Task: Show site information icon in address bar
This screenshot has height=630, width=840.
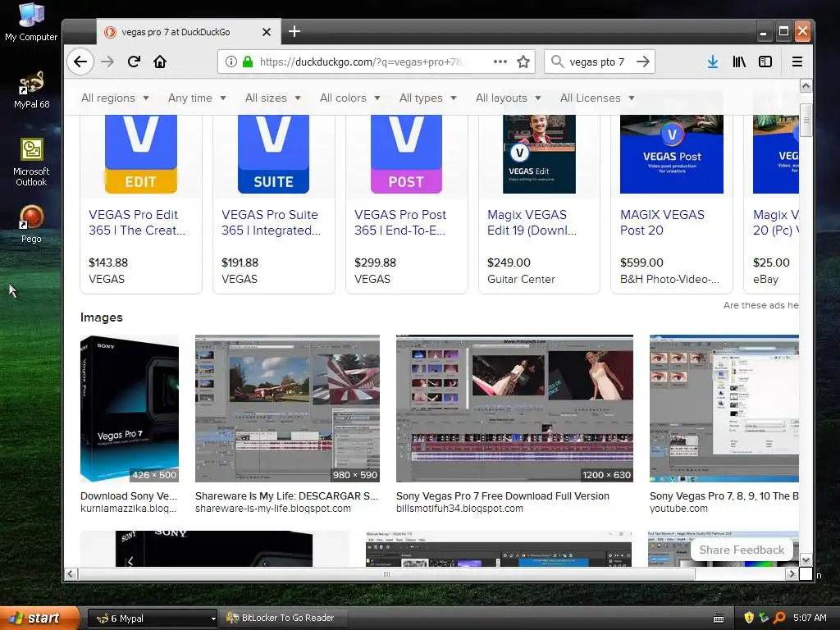Action: point(231,62)
